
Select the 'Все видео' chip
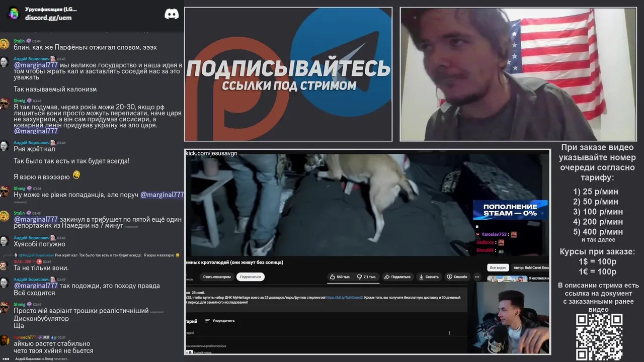pos(498,267)
